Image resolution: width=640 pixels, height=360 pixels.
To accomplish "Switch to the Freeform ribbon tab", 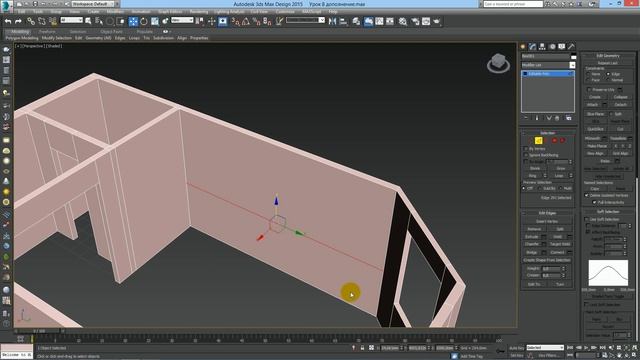I will (47, 31).
